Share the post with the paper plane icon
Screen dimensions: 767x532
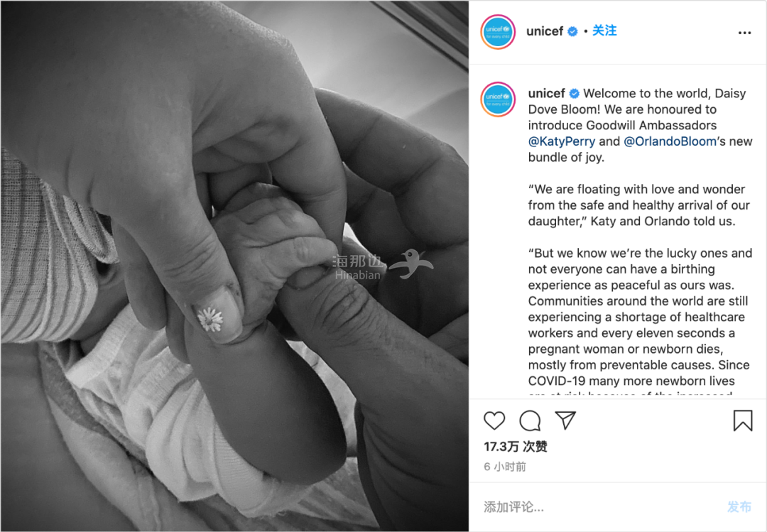pos(565,420)
